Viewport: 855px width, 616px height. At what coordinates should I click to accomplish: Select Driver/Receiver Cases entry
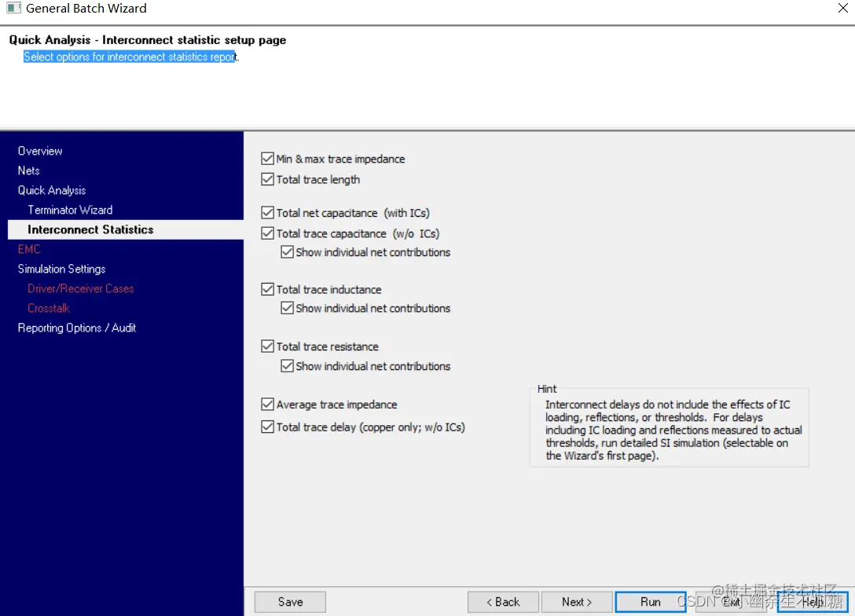81,288
